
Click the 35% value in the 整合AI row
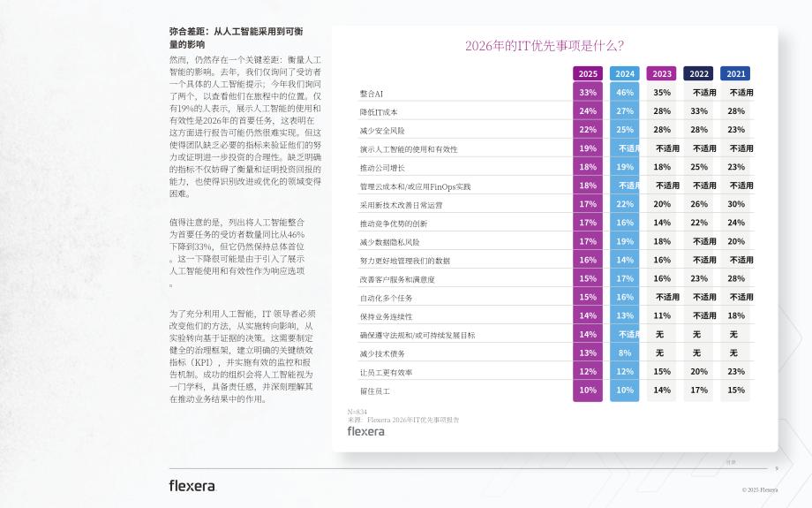click(x=662, y=92)
